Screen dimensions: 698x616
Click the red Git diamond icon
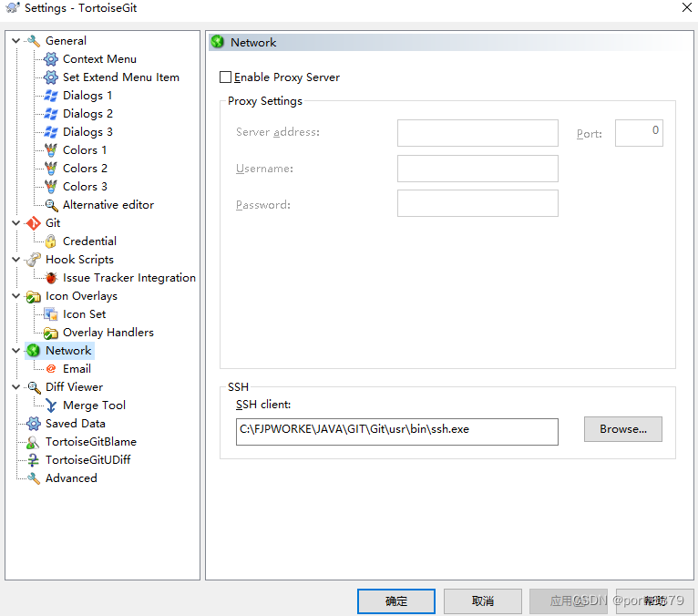click(x=34, y=223)
